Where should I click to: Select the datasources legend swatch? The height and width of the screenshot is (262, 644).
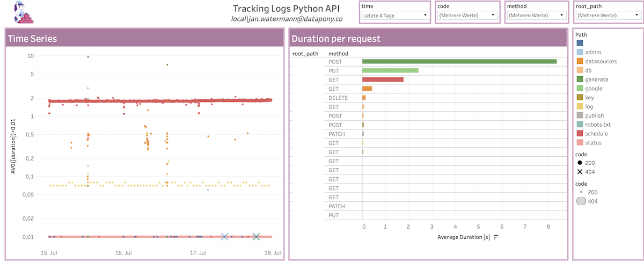click(x=580, y=61)
